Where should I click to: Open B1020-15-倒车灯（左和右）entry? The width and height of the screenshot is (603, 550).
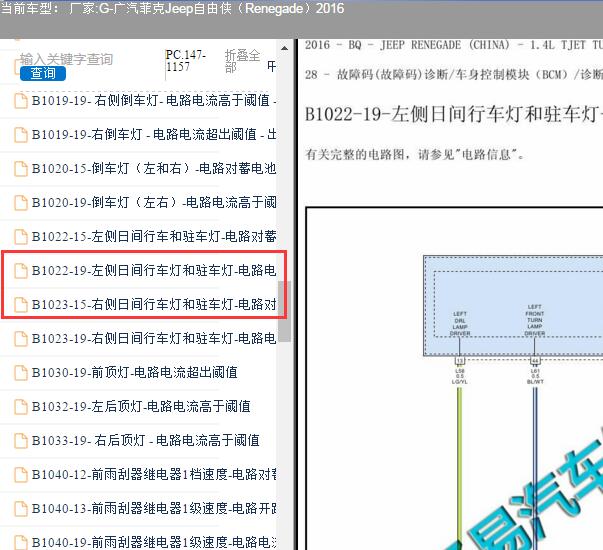pyautogui.click(x=153, y=168)
